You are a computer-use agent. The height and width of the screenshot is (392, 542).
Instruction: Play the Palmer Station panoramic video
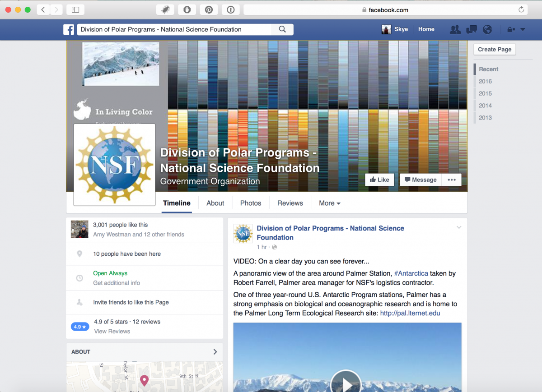point(346,384)
